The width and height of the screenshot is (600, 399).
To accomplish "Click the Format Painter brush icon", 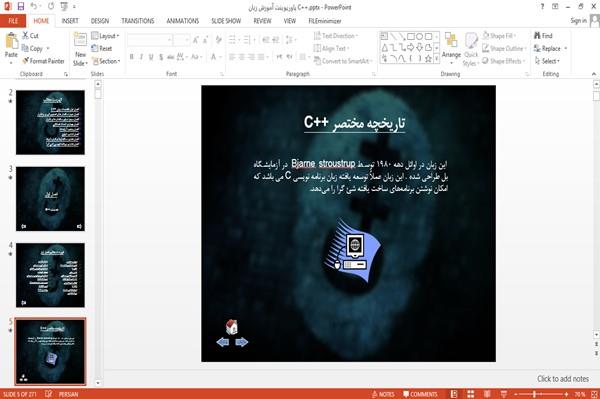I will point(26,61).
